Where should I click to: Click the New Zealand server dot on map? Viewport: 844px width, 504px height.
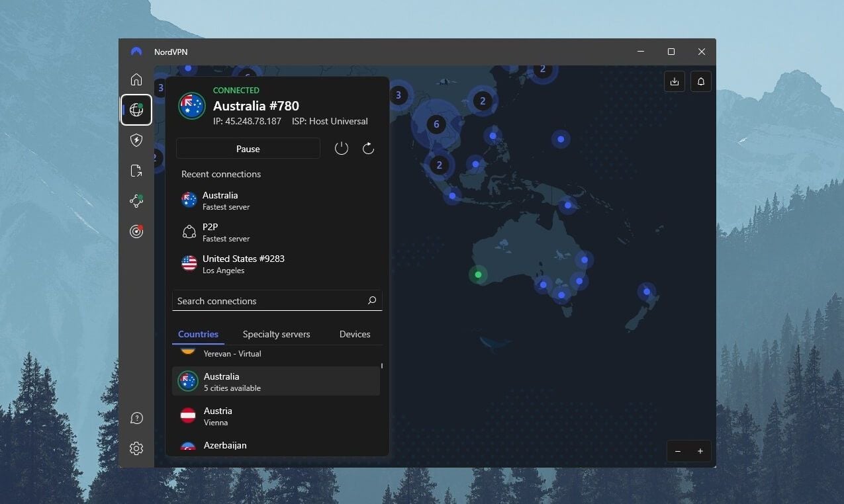click(x=647, y=291)
